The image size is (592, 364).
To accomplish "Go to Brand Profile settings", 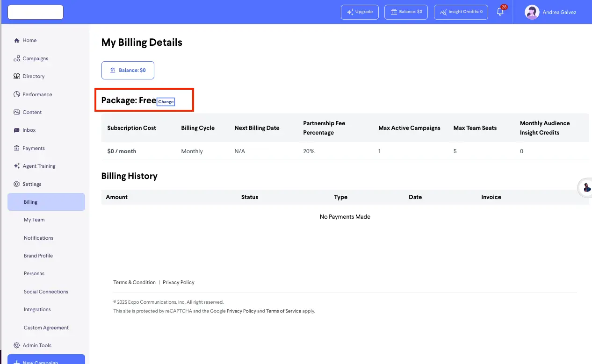I will click(x=38, y=256).
